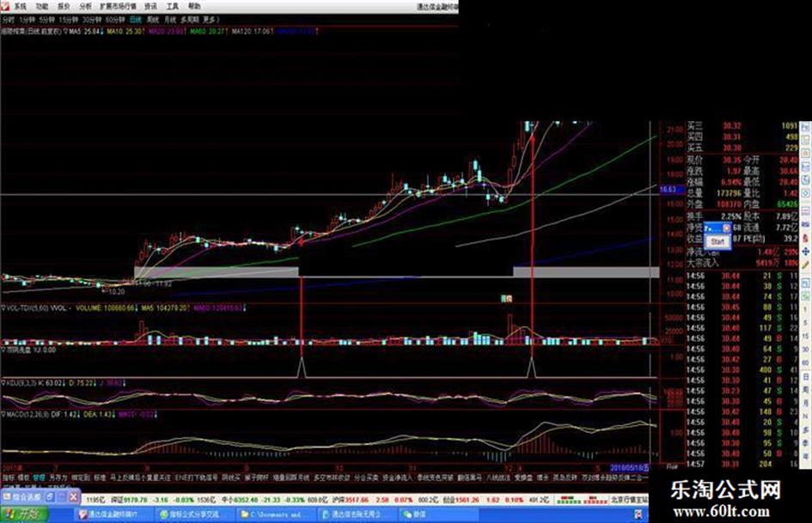
Task: Click the pencil drawing icon in right sidebar
Action: point(806,265)
